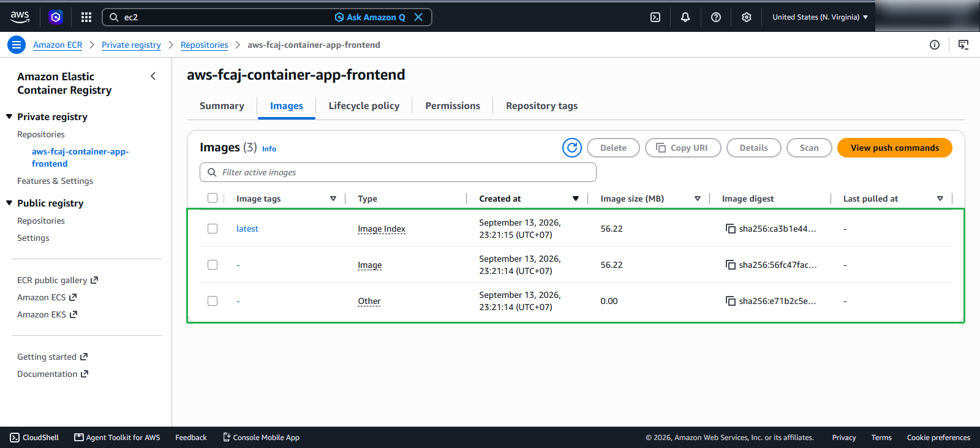Refresh the images list
This screenshot has width=980, height=448.
572,148
